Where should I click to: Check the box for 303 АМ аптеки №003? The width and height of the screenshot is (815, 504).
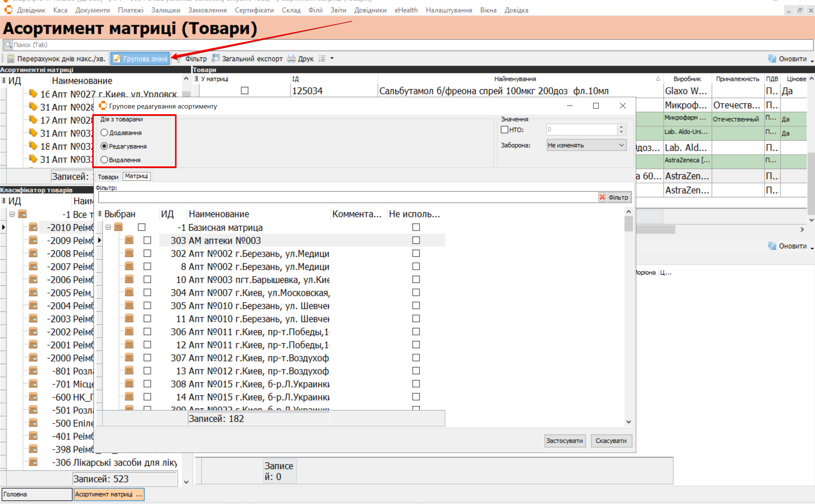tap(147, 240)
